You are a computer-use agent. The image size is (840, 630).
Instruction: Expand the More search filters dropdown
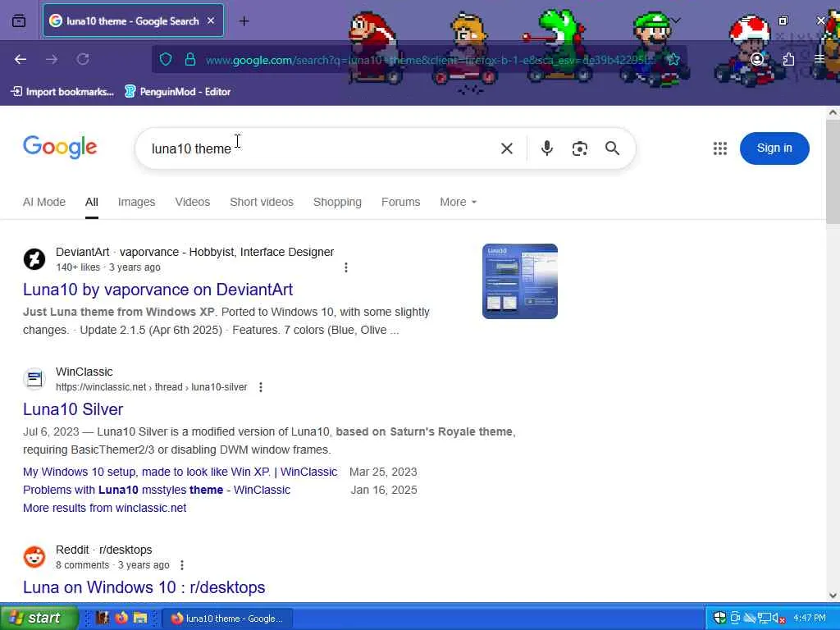pyautogui.click(x=458, y=202)
